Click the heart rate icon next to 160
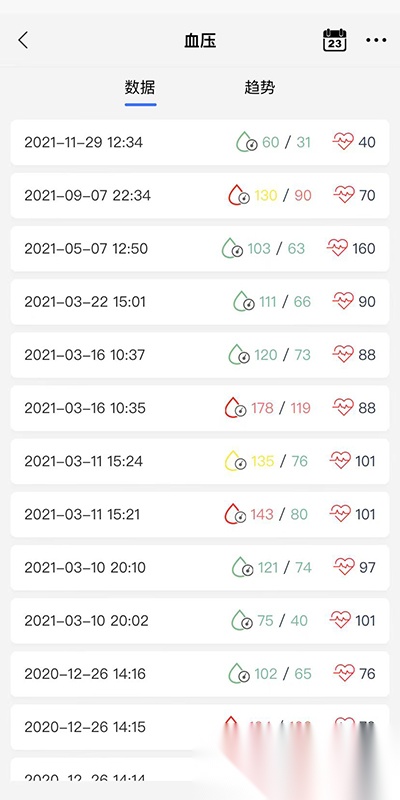Image resolution: width=400 pixels, height=800 pixels. 337,248
